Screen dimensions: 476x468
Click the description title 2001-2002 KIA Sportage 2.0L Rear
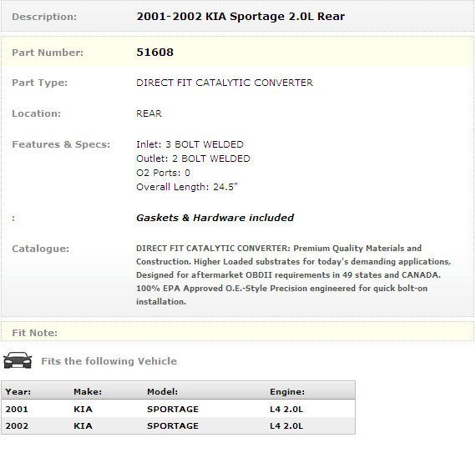[x=241, y=17]
